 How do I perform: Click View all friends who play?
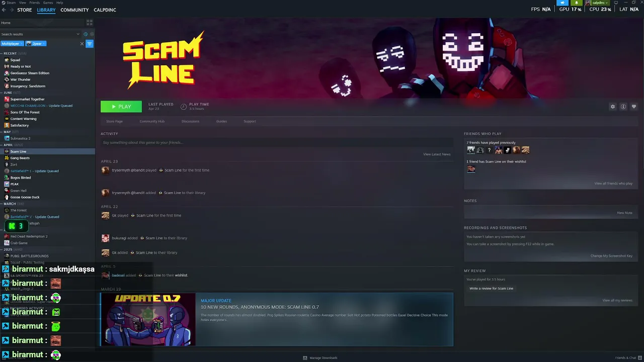click(x=613, y=184)
